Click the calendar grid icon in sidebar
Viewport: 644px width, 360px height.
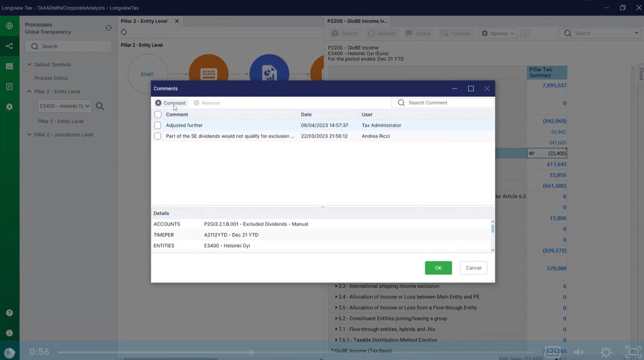pyautogui.click(x=9, y=66)
